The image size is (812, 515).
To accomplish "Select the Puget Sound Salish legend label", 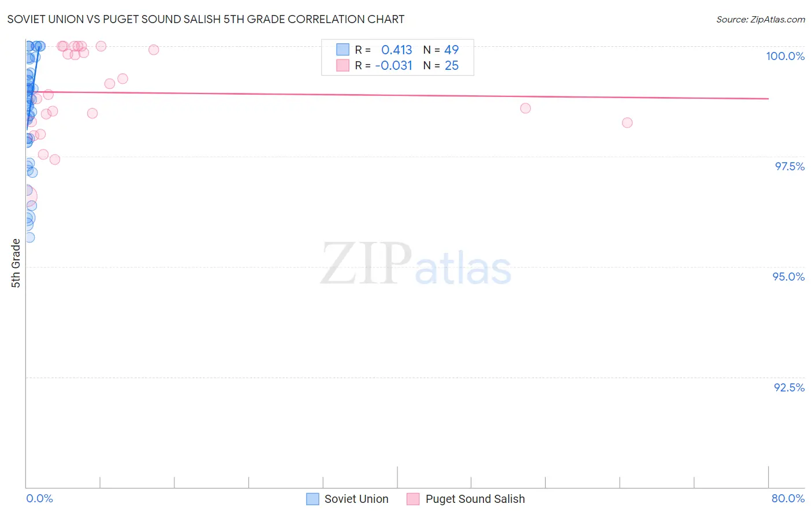I will pyautogui.click(x=475, y=499).
